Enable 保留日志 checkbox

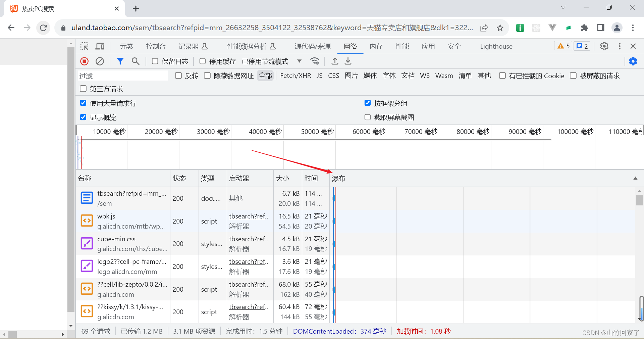[x=155, y=61]
